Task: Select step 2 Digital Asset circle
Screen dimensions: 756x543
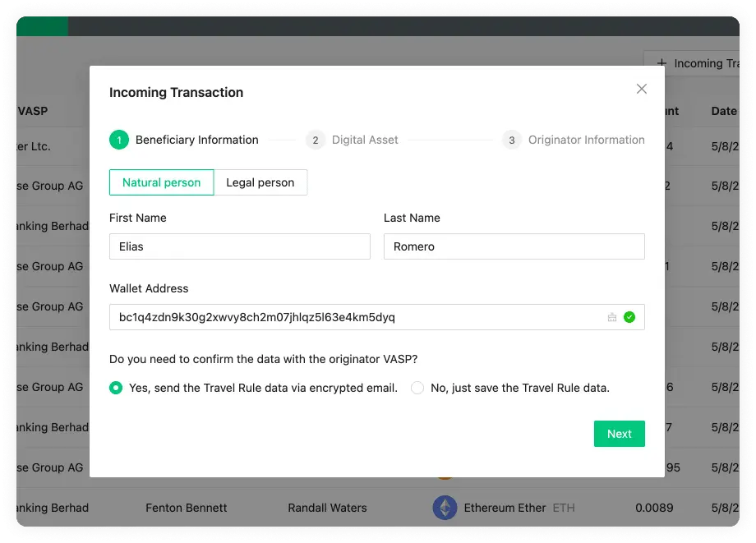Action: click(x=316, y=140)
